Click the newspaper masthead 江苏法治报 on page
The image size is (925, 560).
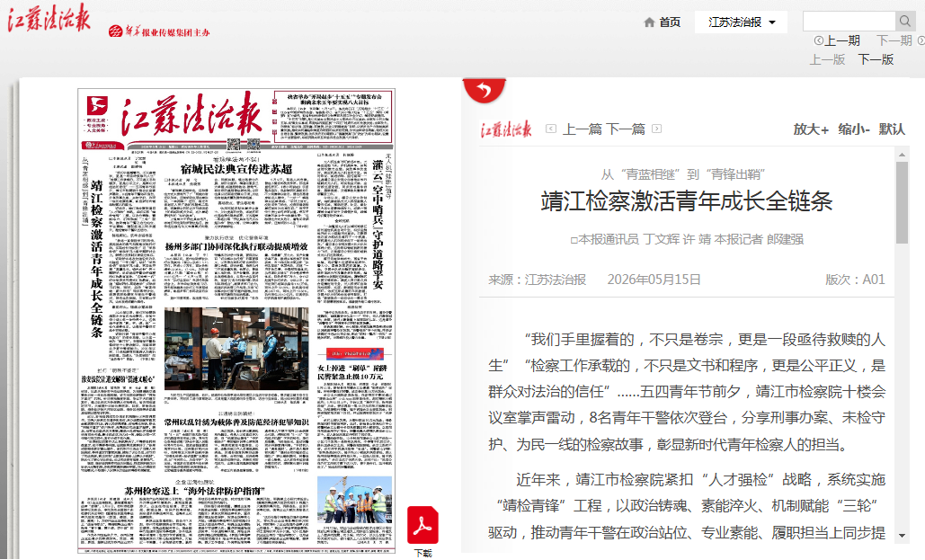[190, 115]
